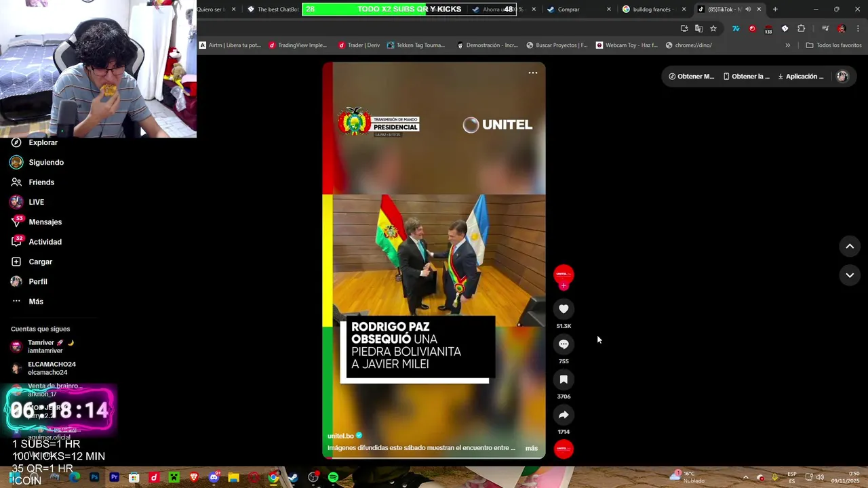The image size is (868, 488).
Task: Open the Extensions puzzle menu
Action: [x=802, y=28]
